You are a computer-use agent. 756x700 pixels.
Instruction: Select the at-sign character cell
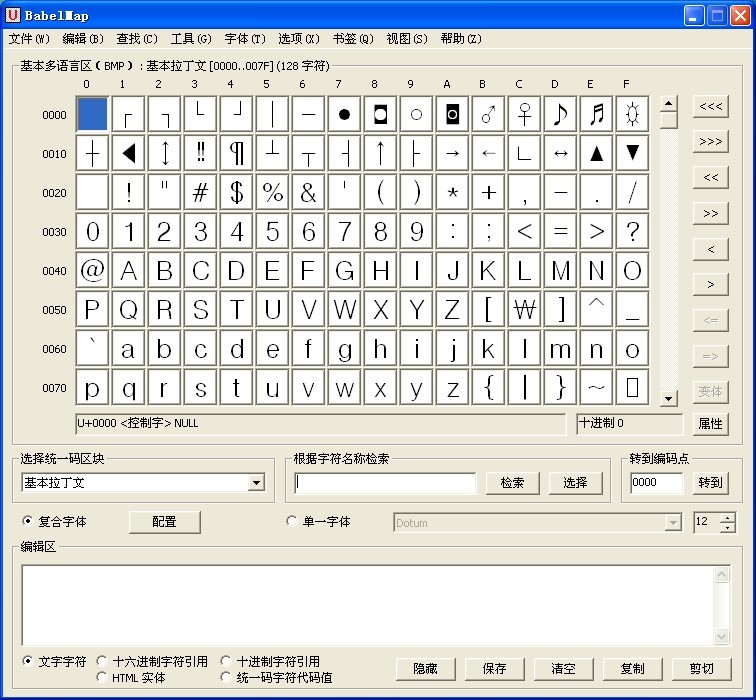point(92,270)
